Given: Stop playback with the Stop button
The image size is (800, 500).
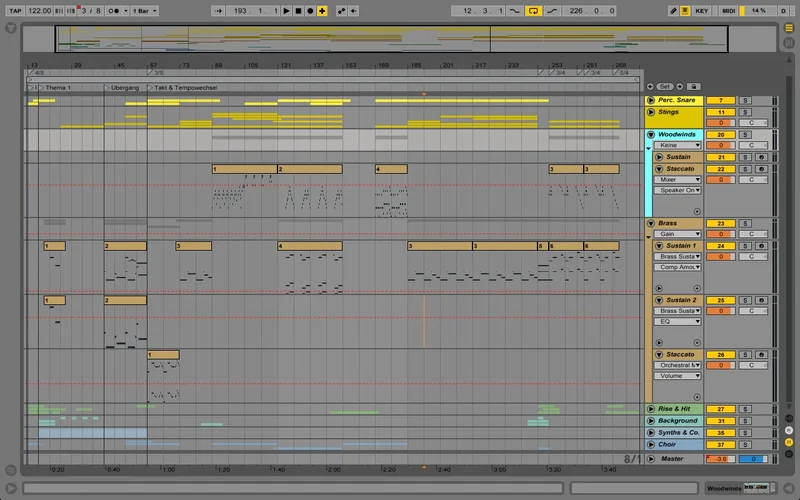Looking at the screenshot, I should (x=298, y=11).
